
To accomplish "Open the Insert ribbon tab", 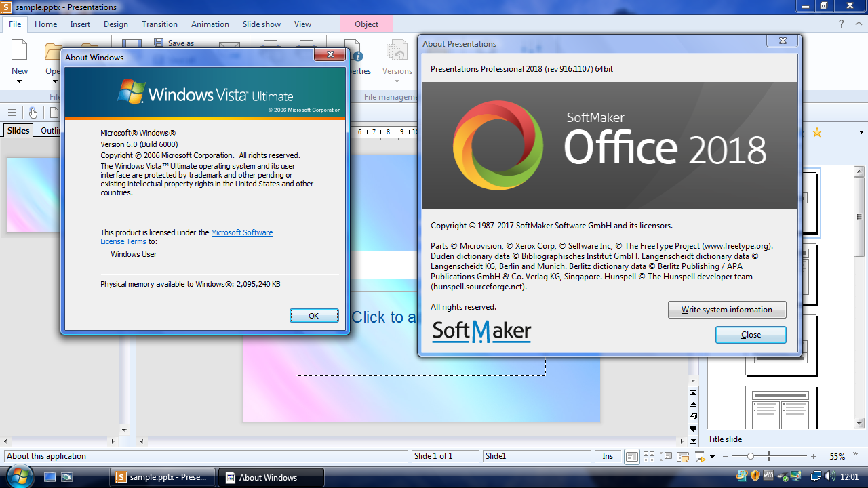I will click(x=80, y=24).
